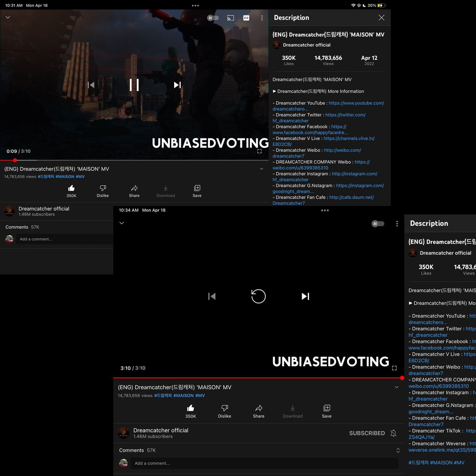
Task: Share the video from the top screenshot
Action: pyautogui.click(x=134, y=191)
